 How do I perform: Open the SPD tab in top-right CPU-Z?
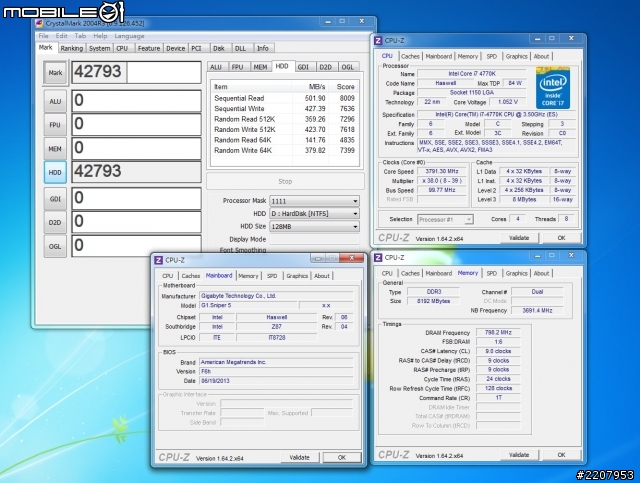[491, 56]
